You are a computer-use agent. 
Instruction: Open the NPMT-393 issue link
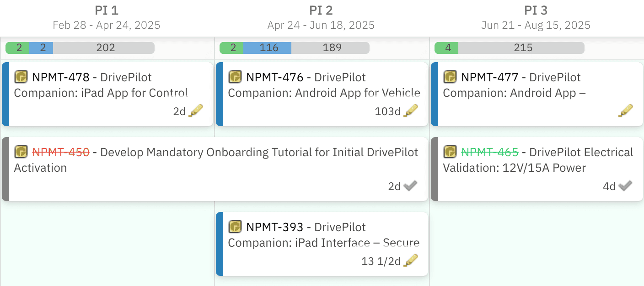coord(274,227)
